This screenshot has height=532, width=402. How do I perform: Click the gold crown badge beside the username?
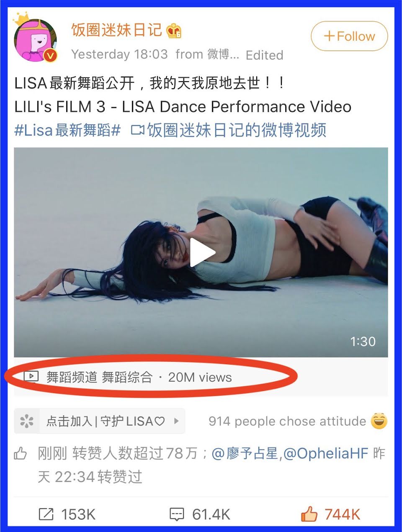(x=174, y=31)
